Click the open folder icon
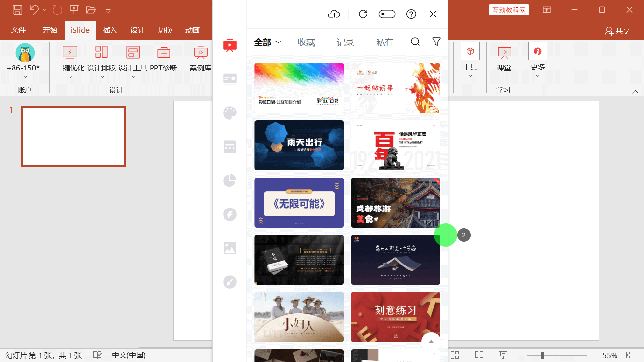 point(91,10)
